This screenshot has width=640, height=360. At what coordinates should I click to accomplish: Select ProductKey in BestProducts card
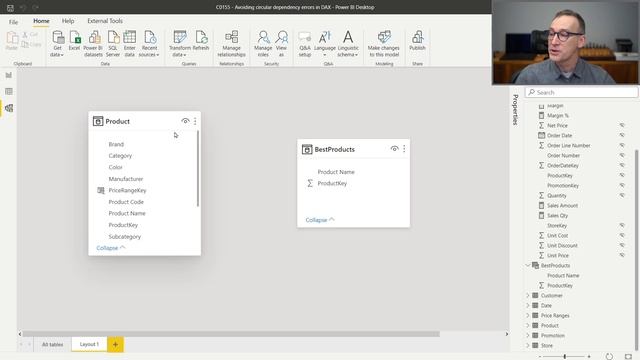(332, 183)
